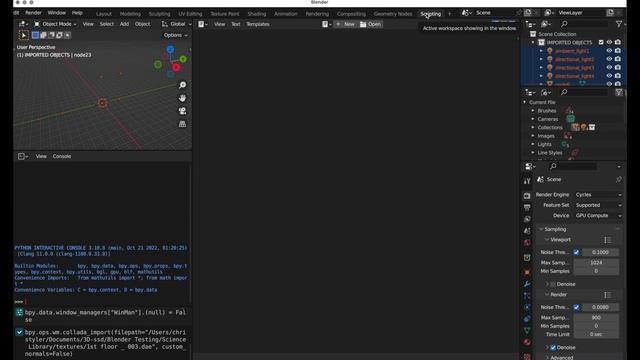The width and height of the screenshot is (640, 360).
Task: Click the red X axis gizmo ball
Action: point(176,67)
